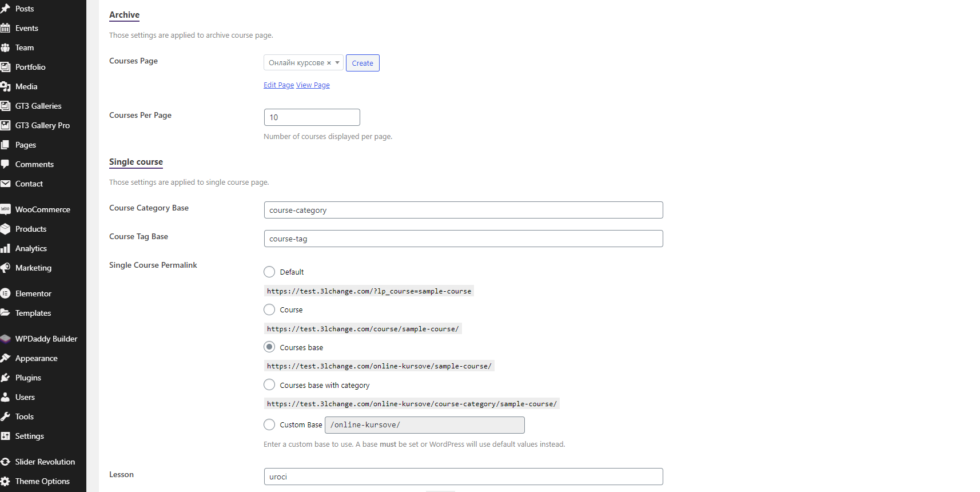Open Tools menu label
The width and height of the screenshot is (980, 492).
point(25,416)
